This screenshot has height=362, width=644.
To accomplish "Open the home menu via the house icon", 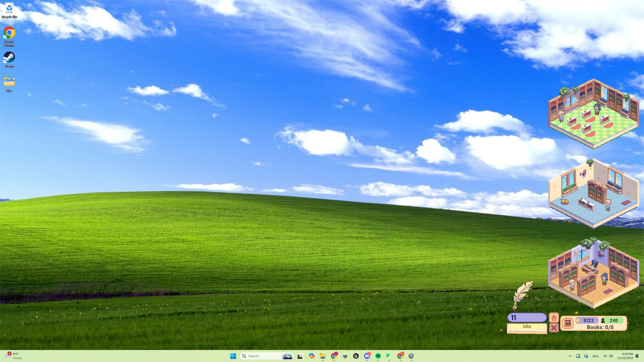I will [554, 318].
